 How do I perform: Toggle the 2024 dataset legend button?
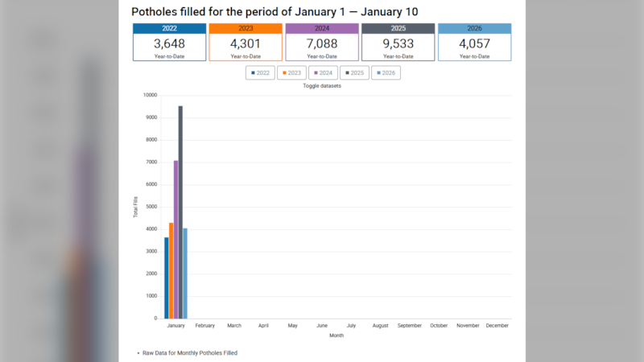323,73
